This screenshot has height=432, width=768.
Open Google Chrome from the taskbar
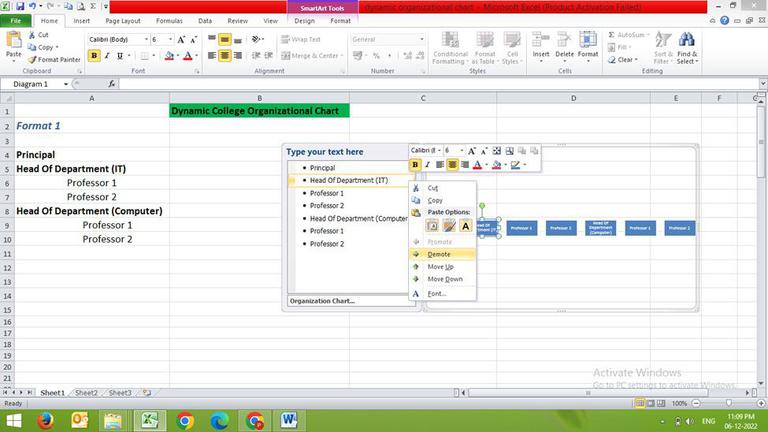(185, 421)
